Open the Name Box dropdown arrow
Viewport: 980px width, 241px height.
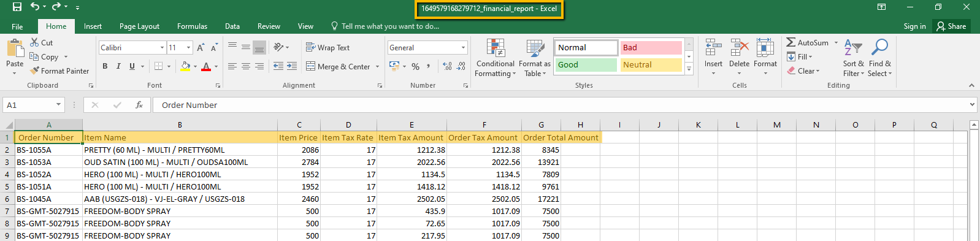[58, 105]
